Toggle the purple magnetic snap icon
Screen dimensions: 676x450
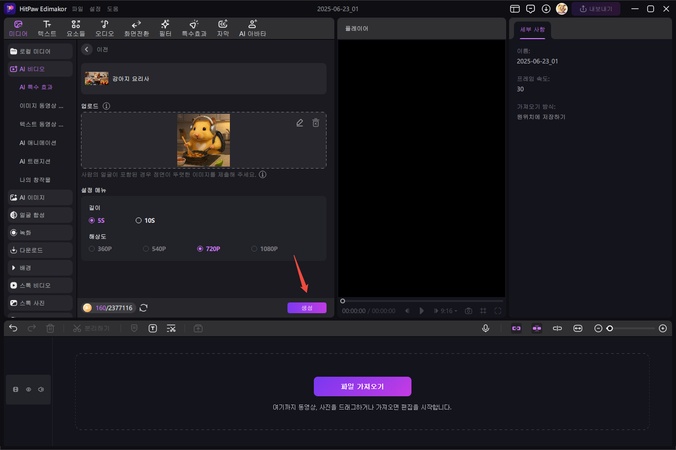coord(537,328)
